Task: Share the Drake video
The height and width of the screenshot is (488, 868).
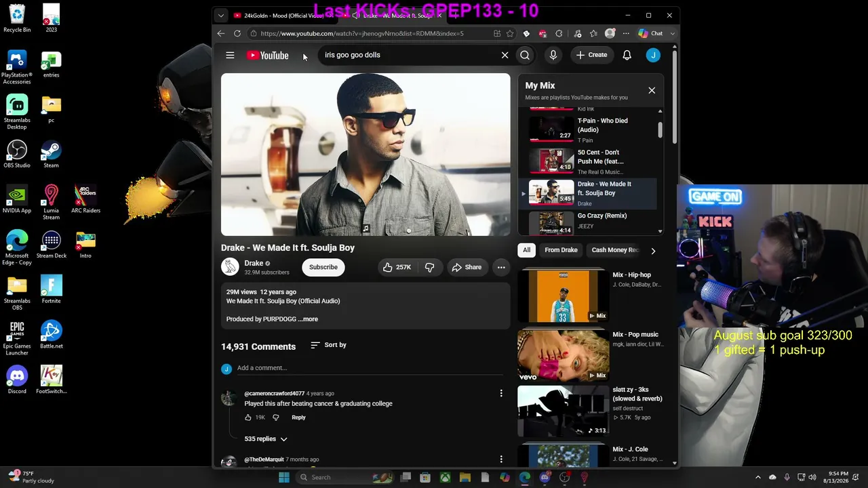Action: click(x=467, y=267)
